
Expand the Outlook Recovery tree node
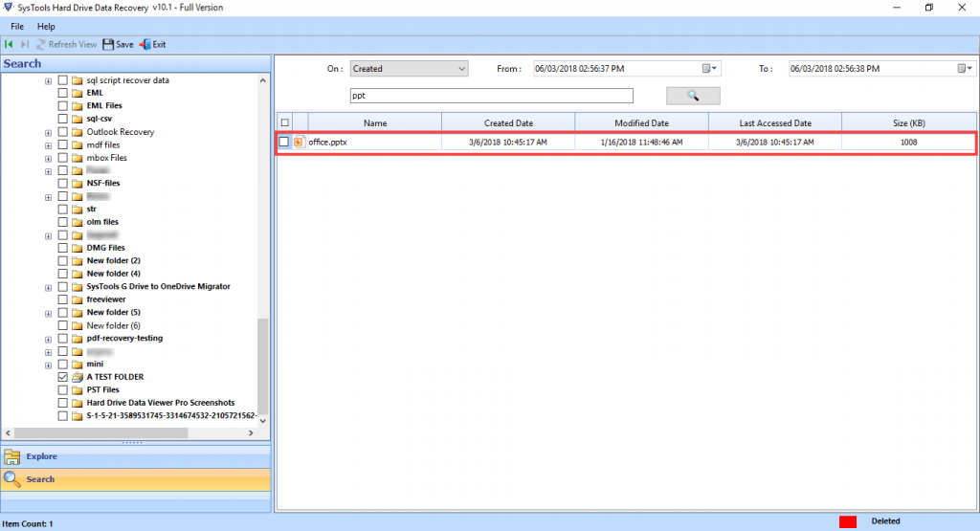pos(48,132)
